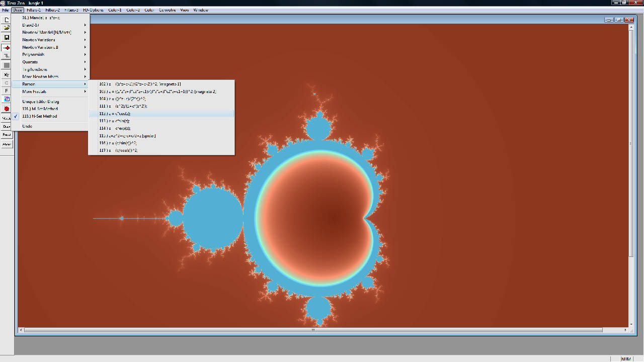This screenshot has height=362, width=644.
Task: Choose 01.) Mandel formula menu entry
Action: coord(50,18)
